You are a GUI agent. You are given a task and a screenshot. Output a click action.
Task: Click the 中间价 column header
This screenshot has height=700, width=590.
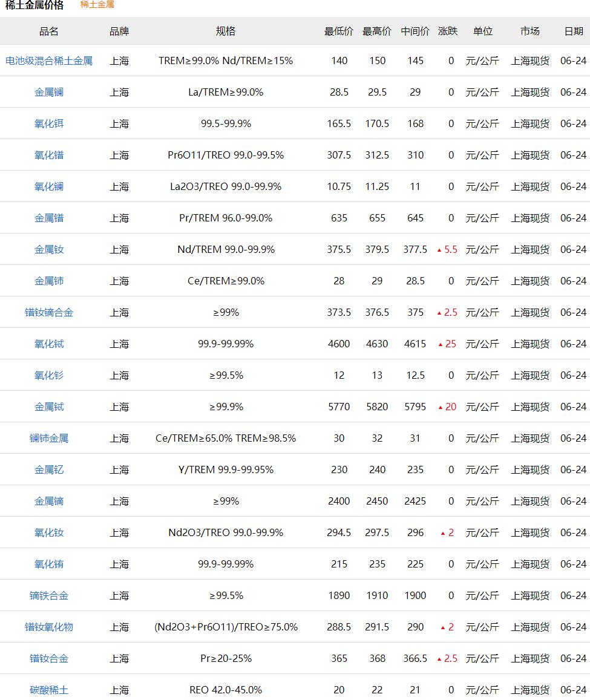tap(415, 31)
